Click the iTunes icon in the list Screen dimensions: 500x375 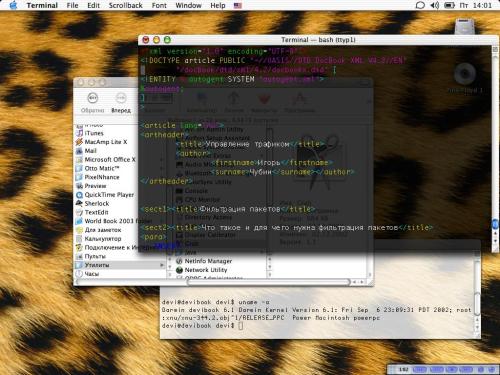tap(79, 133)
